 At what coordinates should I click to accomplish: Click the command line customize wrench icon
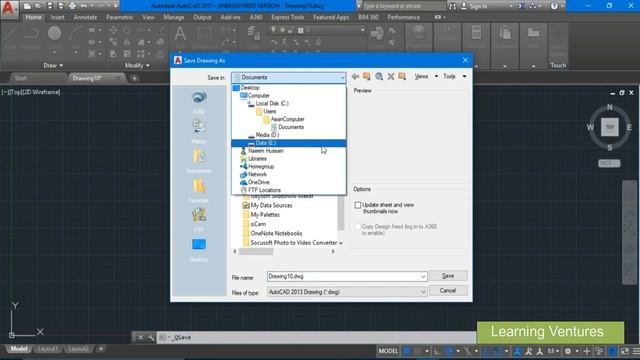[151, 338]
